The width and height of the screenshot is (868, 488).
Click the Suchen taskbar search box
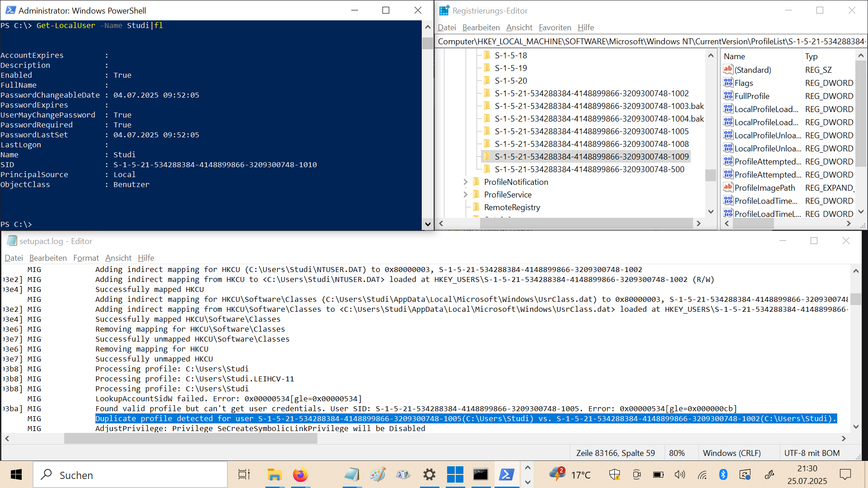pos(131,475)
